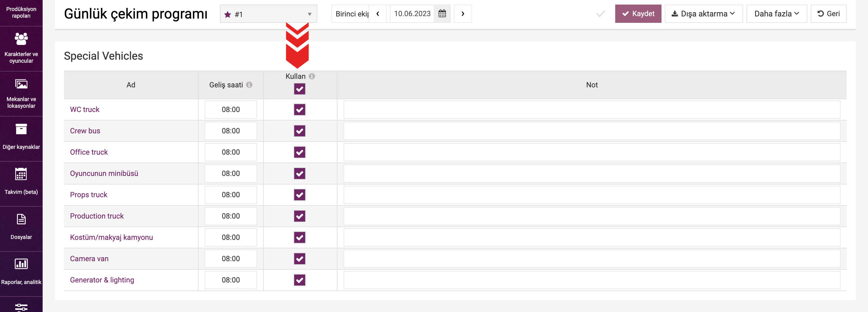Edit Production truck arrival time field

231,216
